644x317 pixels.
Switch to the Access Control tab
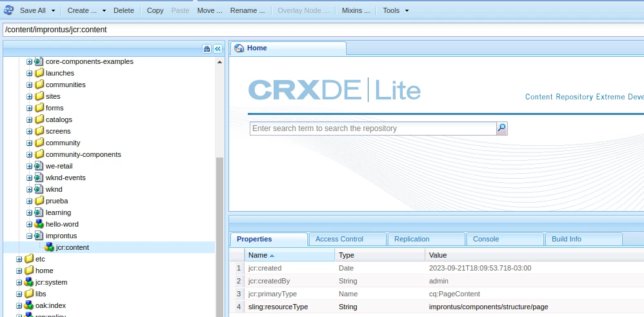coord(347,239)
